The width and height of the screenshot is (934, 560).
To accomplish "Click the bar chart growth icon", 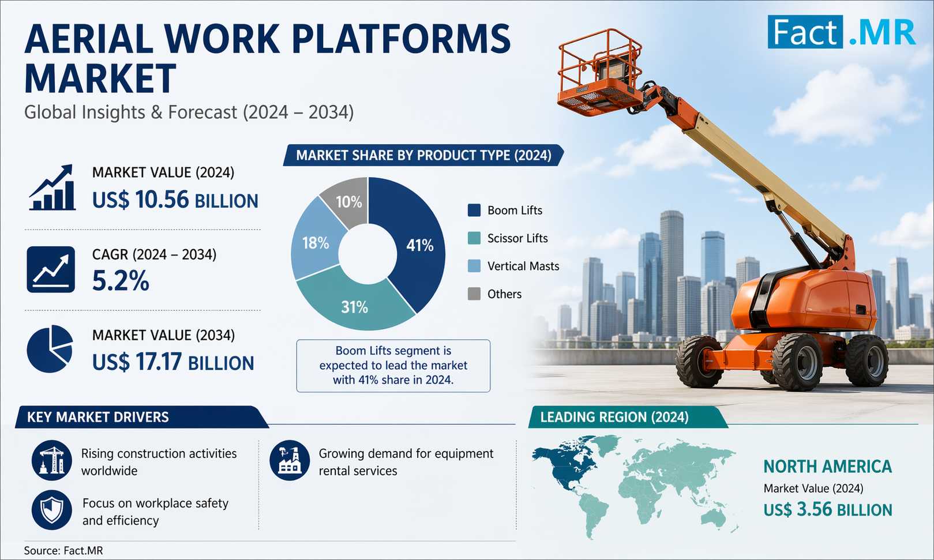I will [52, 188].
